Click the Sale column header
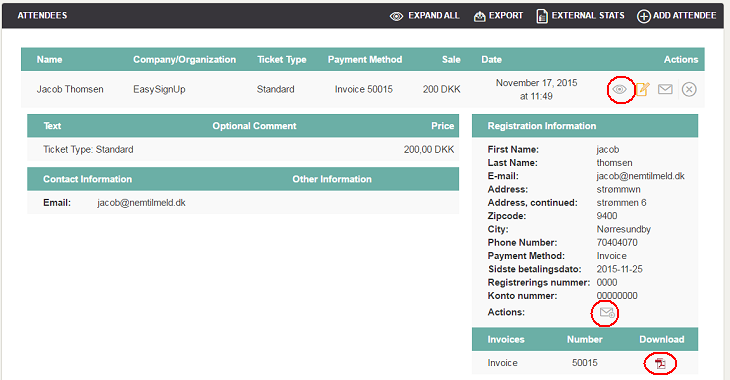Image resolution: width=730 pixels, height=380 pixels. pyautogui.click(x=451, y=60)
